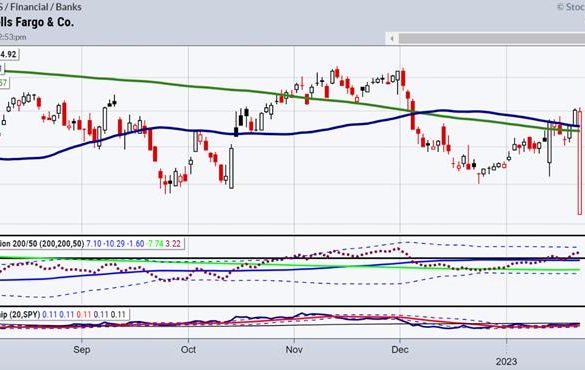This screenshot has height=370, width=585.
Task: Click the December green and blue line crossover
Action: [x=413, y=112]
